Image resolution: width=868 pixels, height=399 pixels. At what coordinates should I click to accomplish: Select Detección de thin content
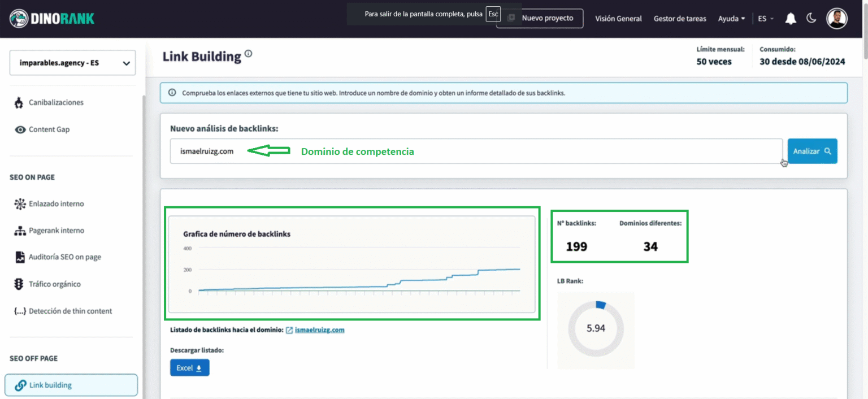point(71,311)
